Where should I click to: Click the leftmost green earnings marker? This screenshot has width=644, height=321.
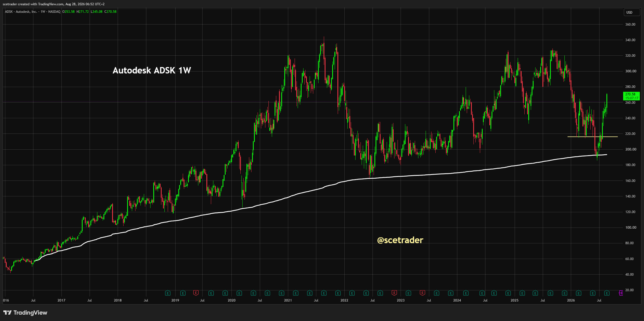[167, 293]
